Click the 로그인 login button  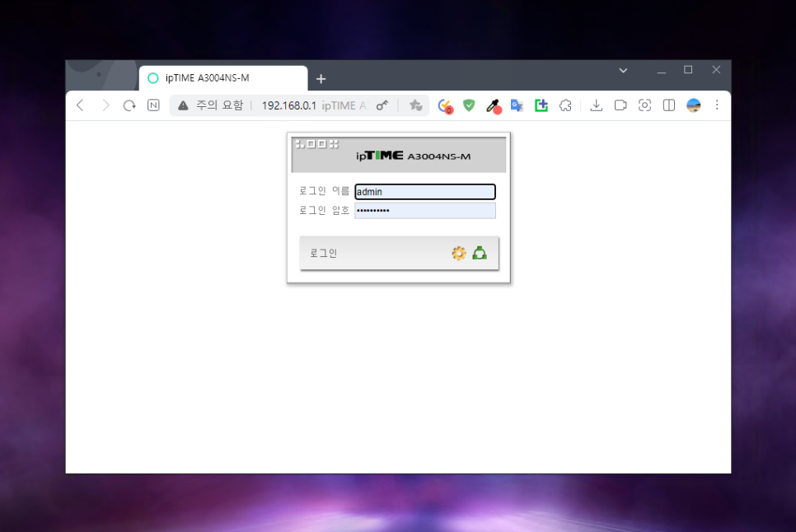[x=400, y=253]
